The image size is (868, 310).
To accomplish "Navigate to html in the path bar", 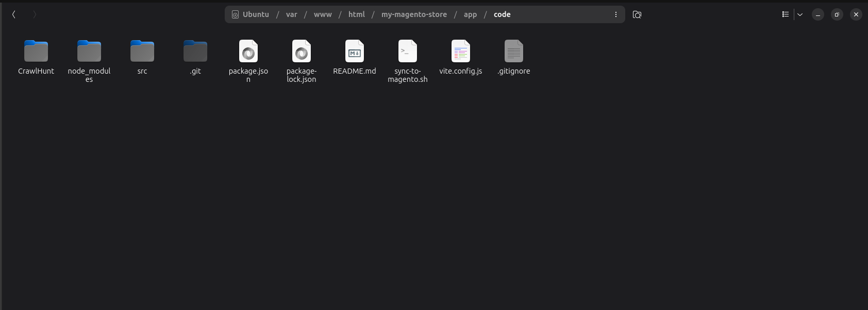I will click(357, 14).
